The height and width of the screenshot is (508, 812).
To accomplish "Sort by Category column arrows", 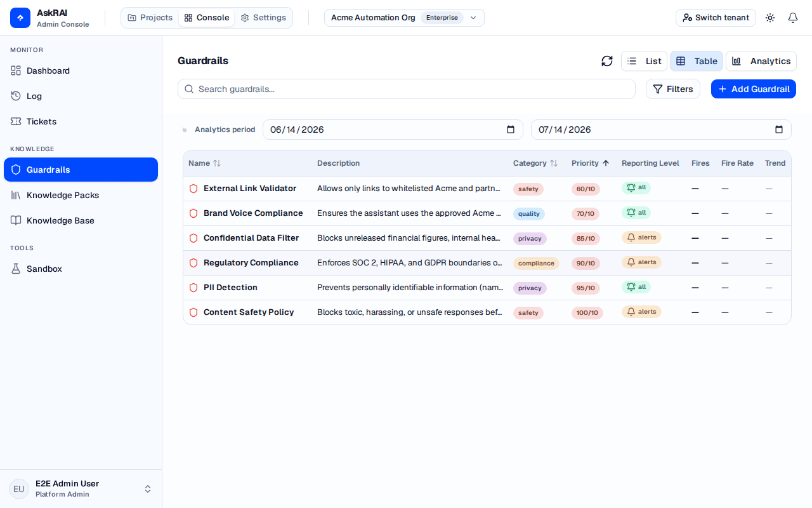I will (x=554, y=163).
